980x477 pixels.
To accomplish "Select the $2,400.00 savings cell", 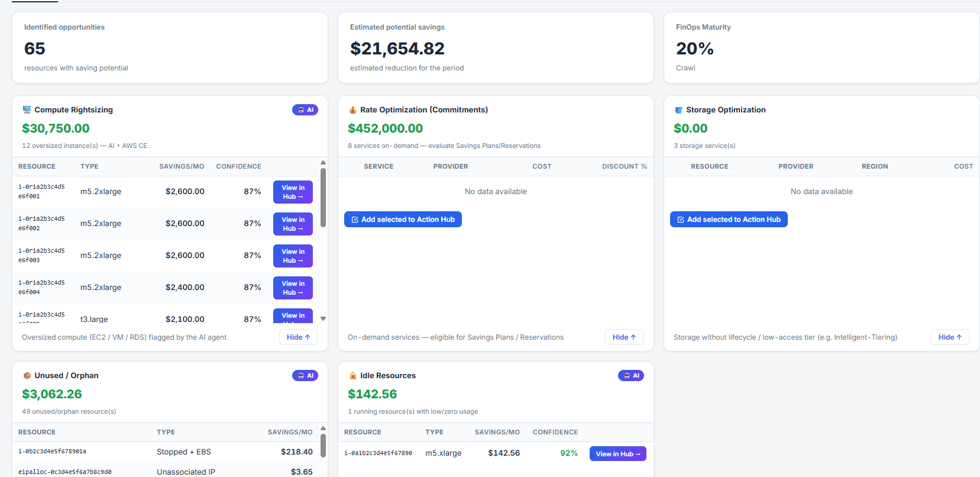I will (185, 287).
